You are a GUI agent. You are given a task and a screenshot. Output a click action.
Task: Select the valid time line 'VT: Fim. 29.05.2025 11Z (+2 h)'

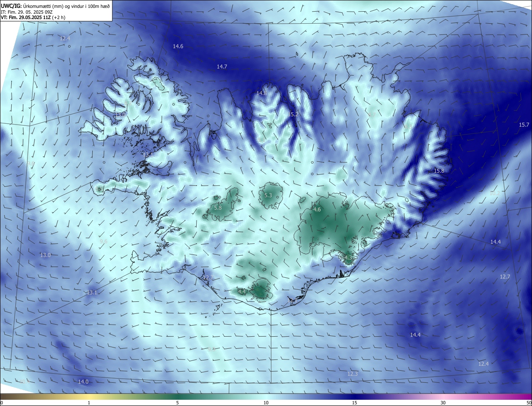[x=33, y=17]
